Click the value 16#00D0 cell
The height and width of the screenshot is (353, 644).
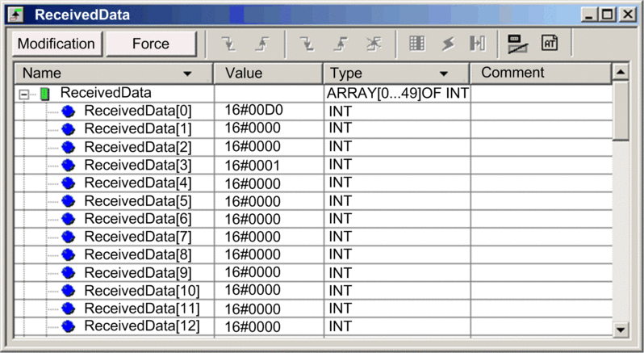[x=253, y=111]
